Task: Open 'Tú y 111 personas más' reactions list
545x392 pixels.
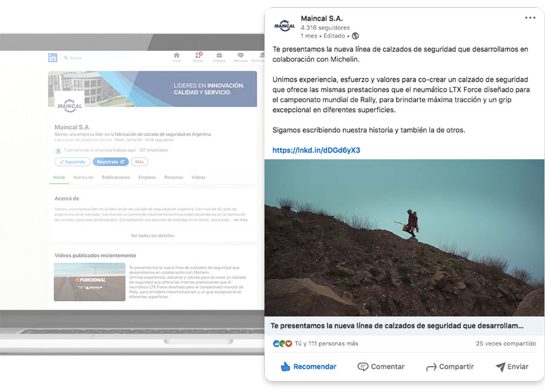Action: (x=326, y=344)
